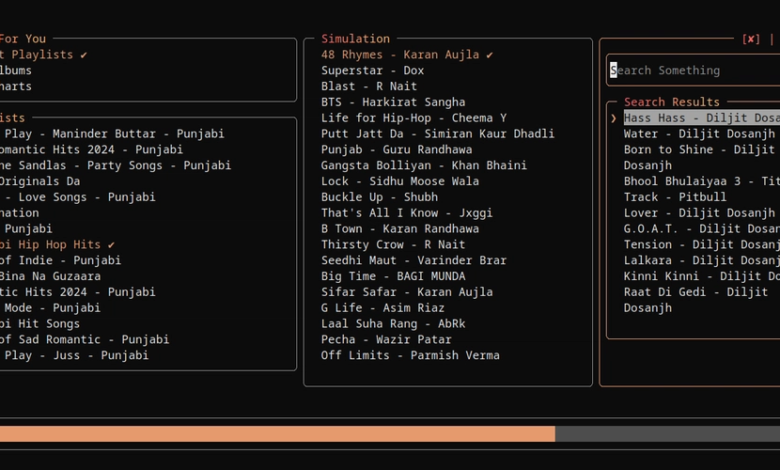The height and width of the screenshot is (470, 780).
Task: Select Bina Na Guzaara playlist
Action: 50,276
